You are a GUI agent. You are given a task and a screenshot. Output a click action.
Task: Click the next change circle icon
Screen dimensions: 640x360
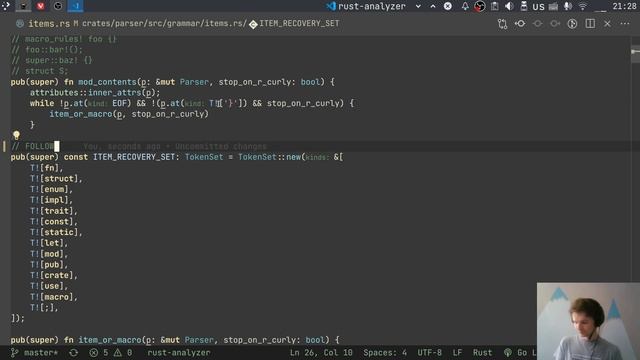(x=555, y=24)
